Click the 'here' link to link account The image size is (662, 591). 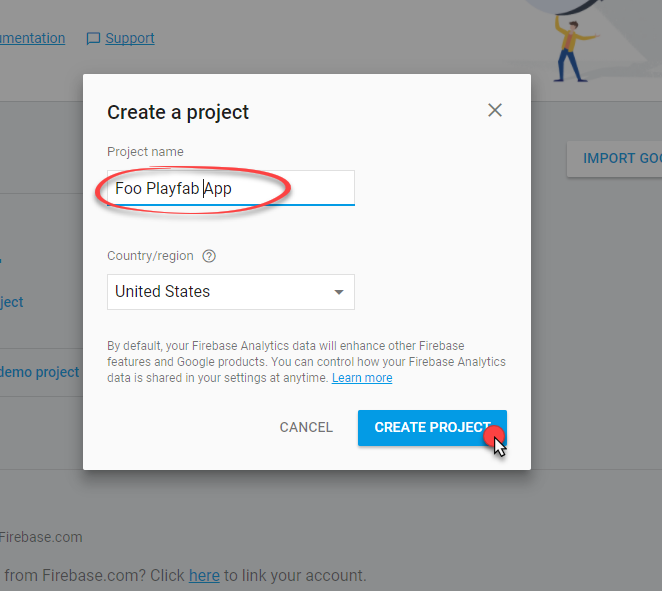[x=204, y=575]
